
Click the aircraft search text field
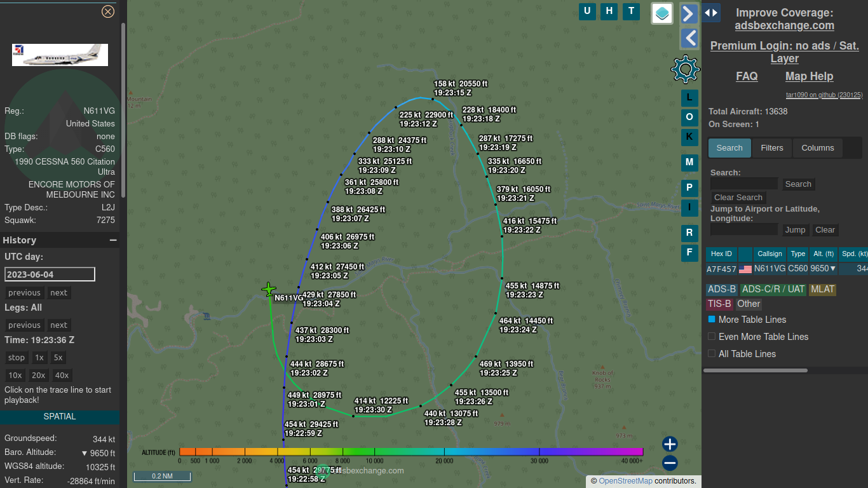point(744,184)
